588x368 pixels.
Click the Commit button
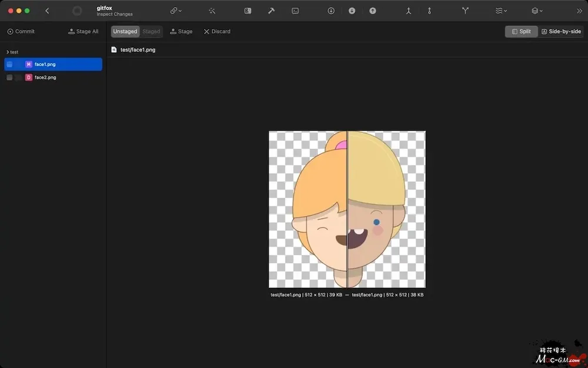(21, 32)
